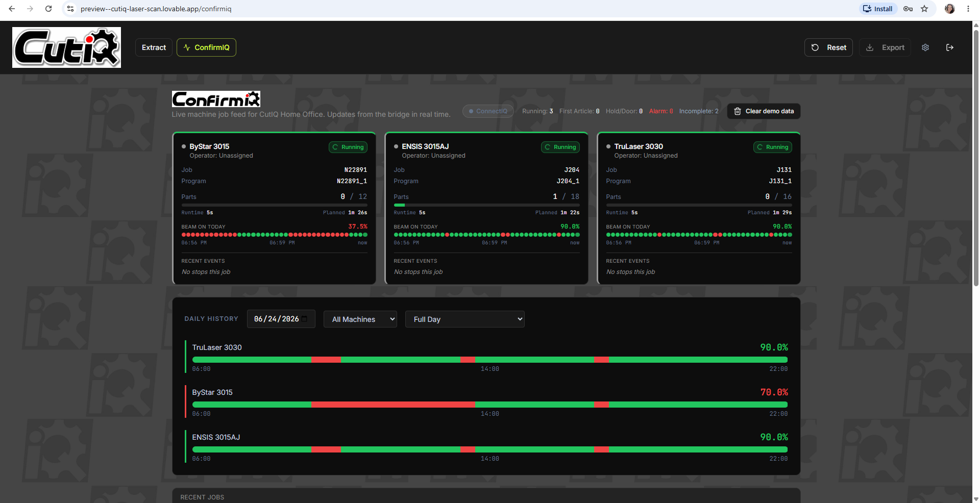Click TruLaser card beam-on dot strip
The height and width of the screenshot is (503, 980).
coord(699,235)
